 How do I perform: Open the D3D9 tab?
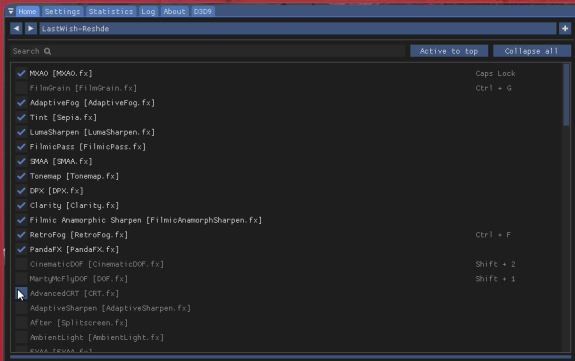click(202, 11)
